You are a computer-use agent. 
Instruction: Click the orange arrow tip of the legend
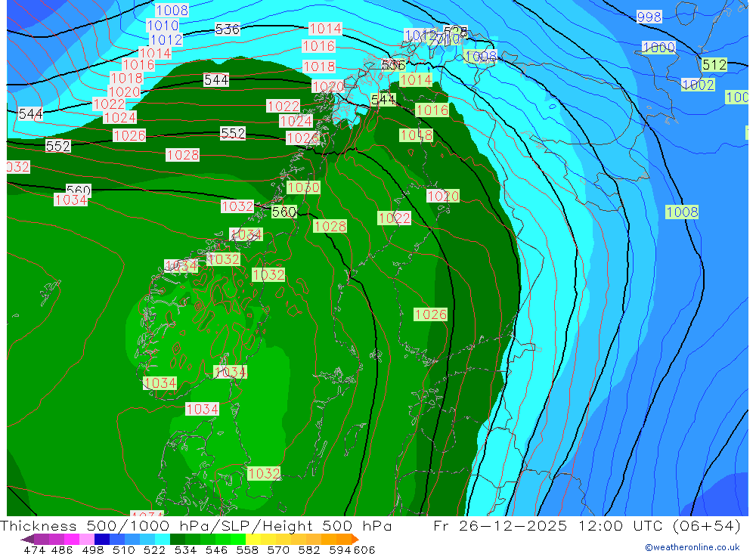tap(355, 539)
